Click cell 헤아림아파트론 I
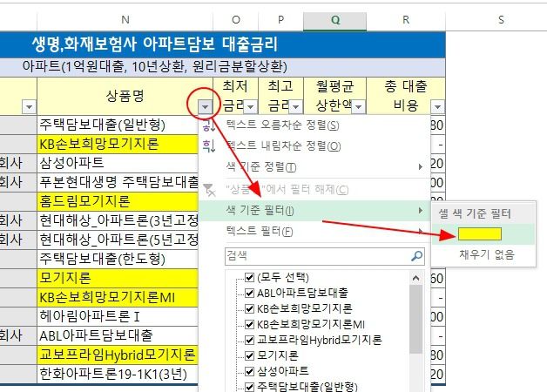 tap(118, 317)
